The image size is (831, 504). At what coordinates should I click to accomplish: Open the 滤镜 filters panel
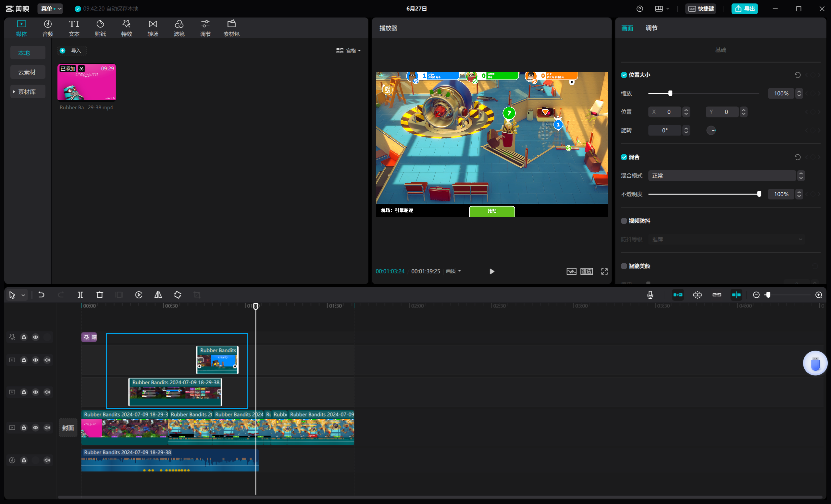click(x=179, y=28)
